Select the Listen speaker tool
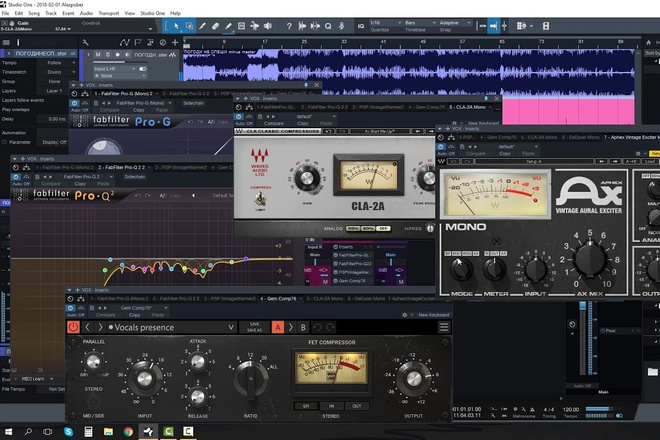The width and height of the screenshot is (660, 440). pyautogui.click(x=268, y=26)
